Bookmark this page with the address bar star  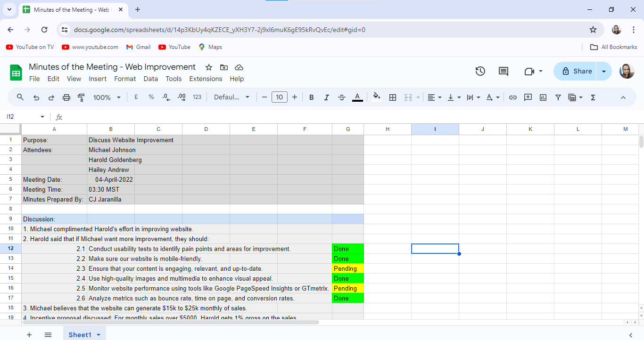click(593, 30)
